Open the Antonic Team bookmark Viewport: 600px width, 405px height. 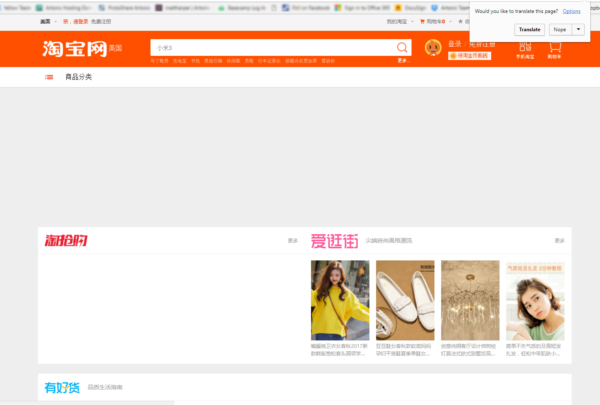450,8
